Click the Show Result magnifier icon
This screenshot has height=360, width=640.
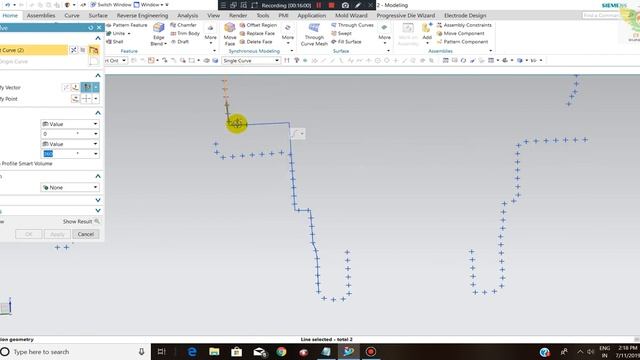pyautogui.click(x=97, y=221)
